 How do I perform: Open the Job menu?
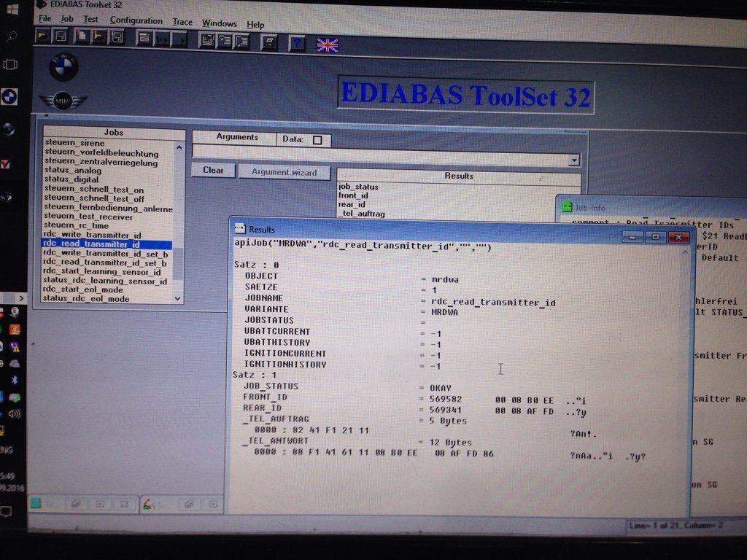(x=66, y=19)
